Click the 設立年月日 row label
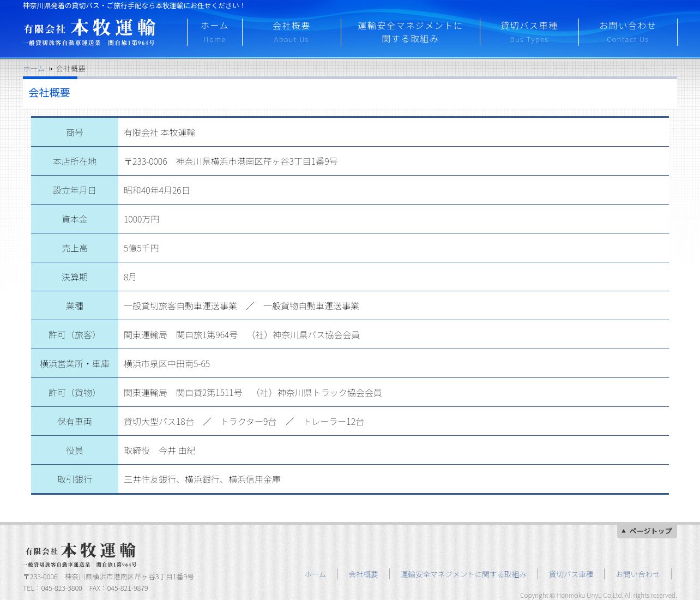The width and height of the screenshot is (700, 600). tap(75, 190)
